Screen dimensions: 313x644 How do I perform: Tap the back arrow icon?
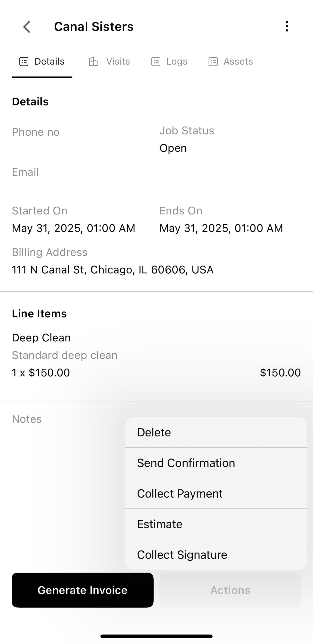pyautogui.click(x=27, y=27)
